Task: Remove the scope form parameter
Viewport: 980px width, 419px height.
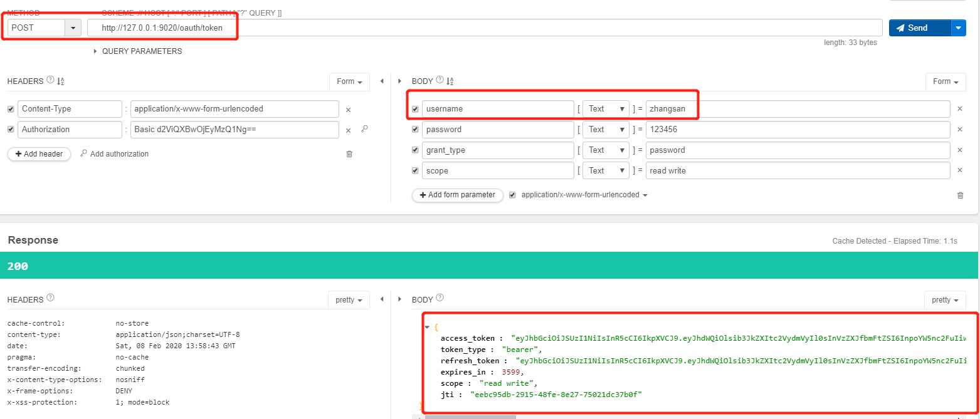Action: [959, 171]
